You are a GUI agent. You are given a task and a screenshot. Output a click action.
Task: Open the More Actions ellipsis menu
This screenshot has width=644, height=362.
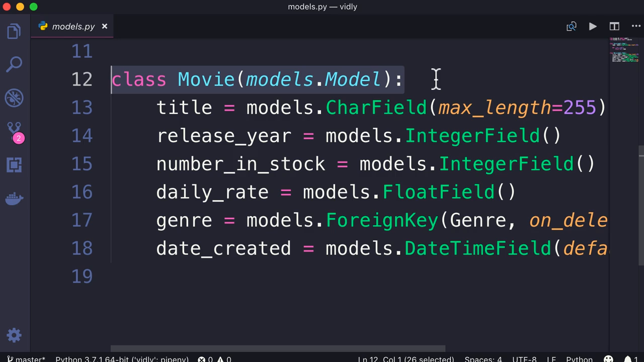636,26
